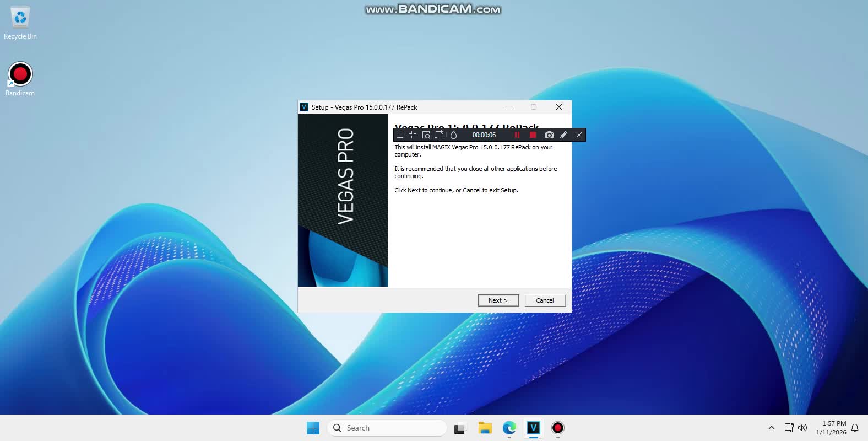This screenshot has height=441, width=868.
Task: Open network status in system tray
Action: tap(789, 428)
